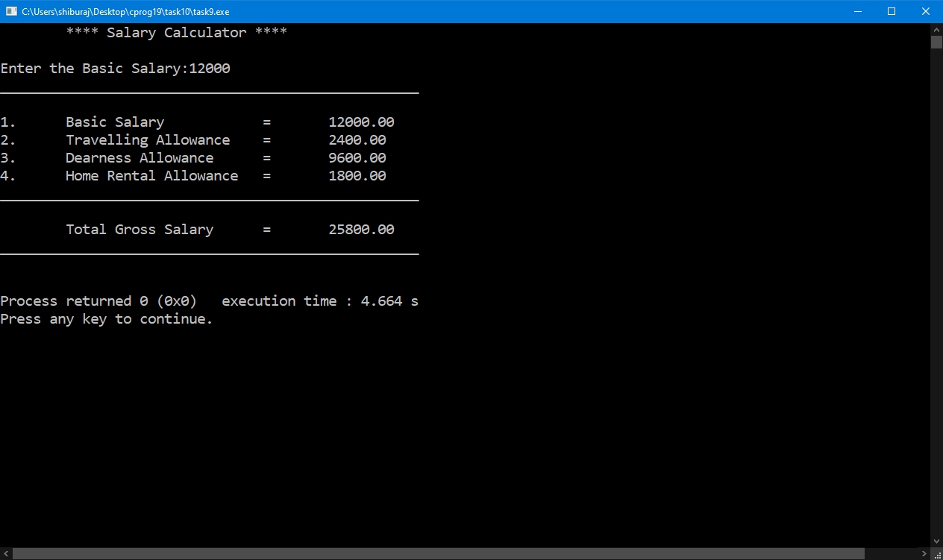Click the "Salary Calculator" heading text
Screen dimensions: 943x560
(176, 33)
